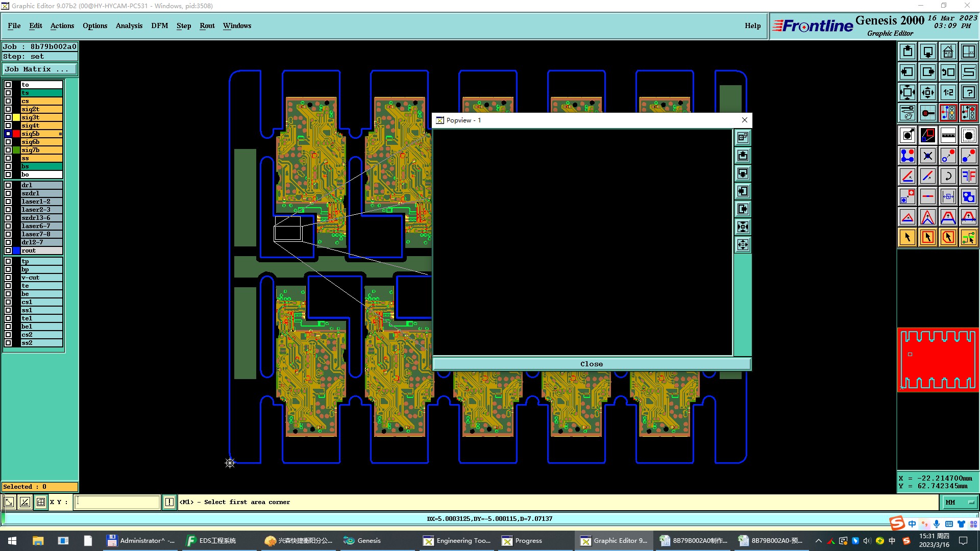Click the red sig5b color swatch

click(16, 134)
